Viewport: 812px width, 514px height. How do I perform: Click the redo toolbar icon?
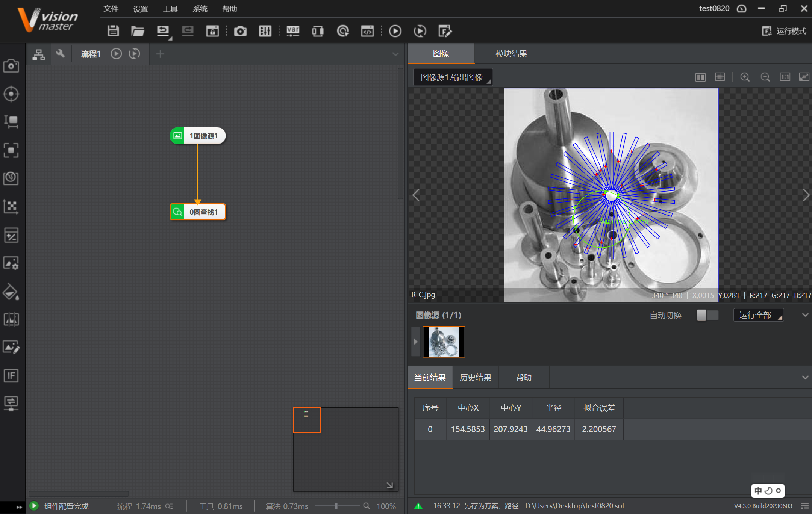tap(188, 31)
